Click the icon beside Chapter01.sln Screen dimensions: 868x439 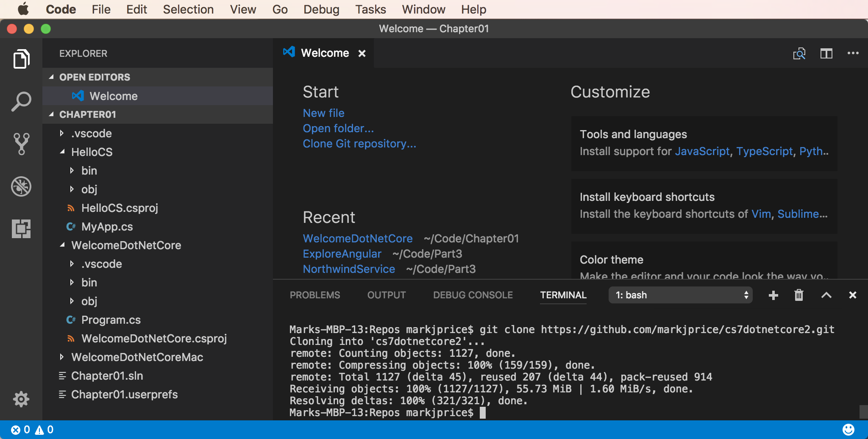click(x=62, y=376)
